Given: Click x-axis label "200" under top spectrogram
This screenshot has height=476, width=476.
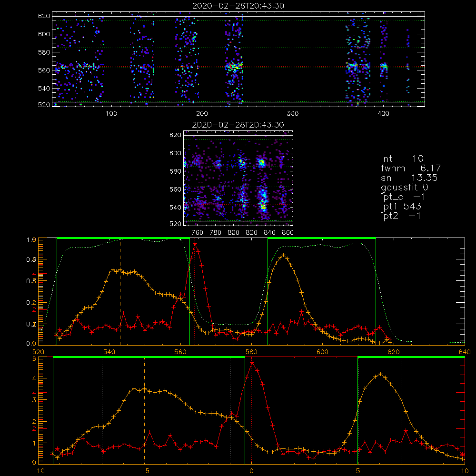Looking at the screenshot, I should tap(202, 114).
